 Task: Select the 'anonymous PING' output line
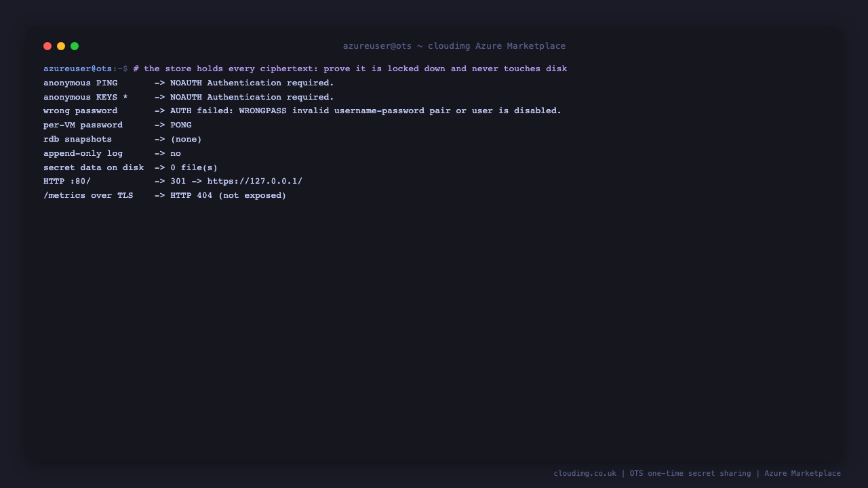point(189,83)
